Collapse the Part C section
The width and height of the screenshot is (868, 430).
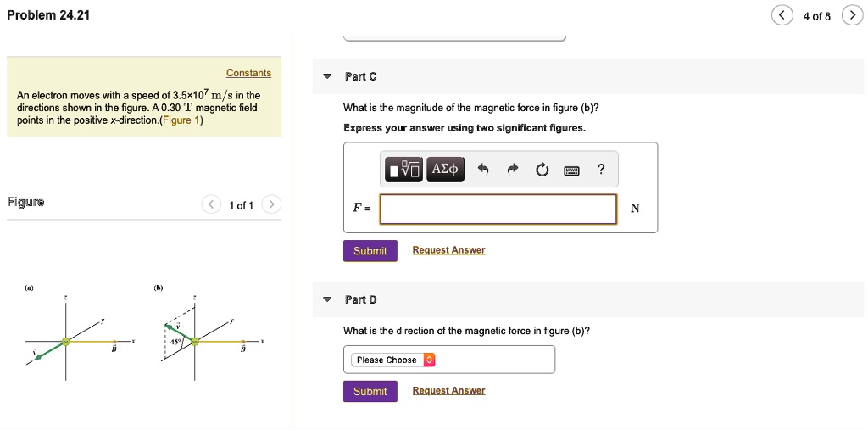(327, 76)
